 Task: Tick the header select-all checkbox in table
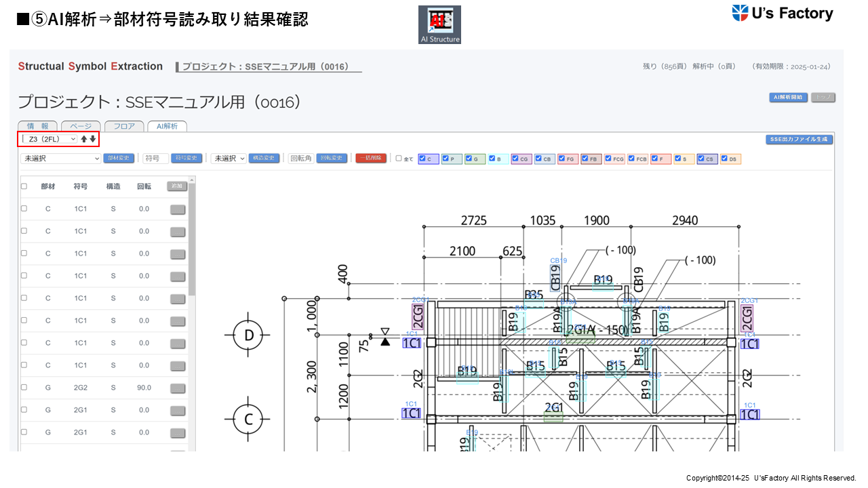pyautogui.click(x=24, y=186)
